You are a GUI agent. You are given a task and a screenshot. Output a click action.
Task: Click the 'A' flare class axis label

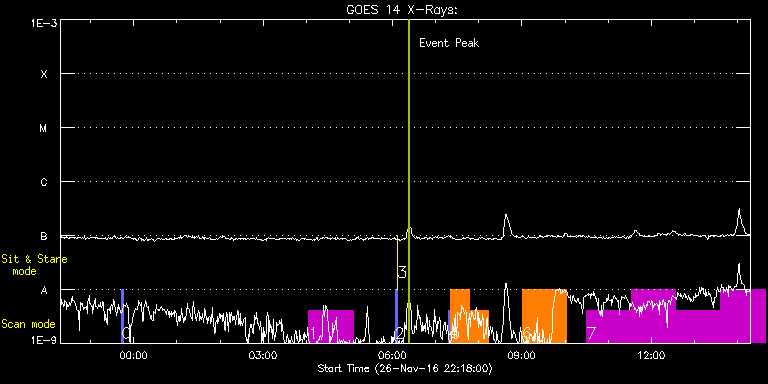pos(44,290)
